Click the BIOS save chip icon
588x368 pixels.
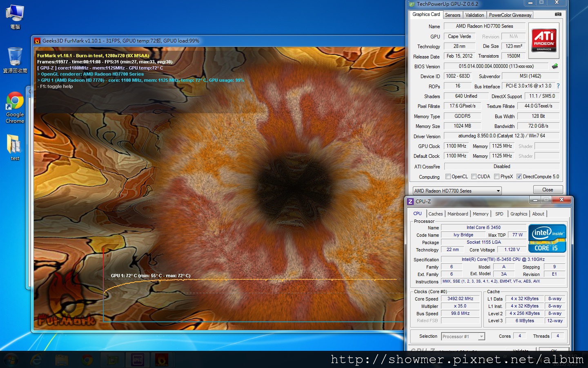pos(555,66)
